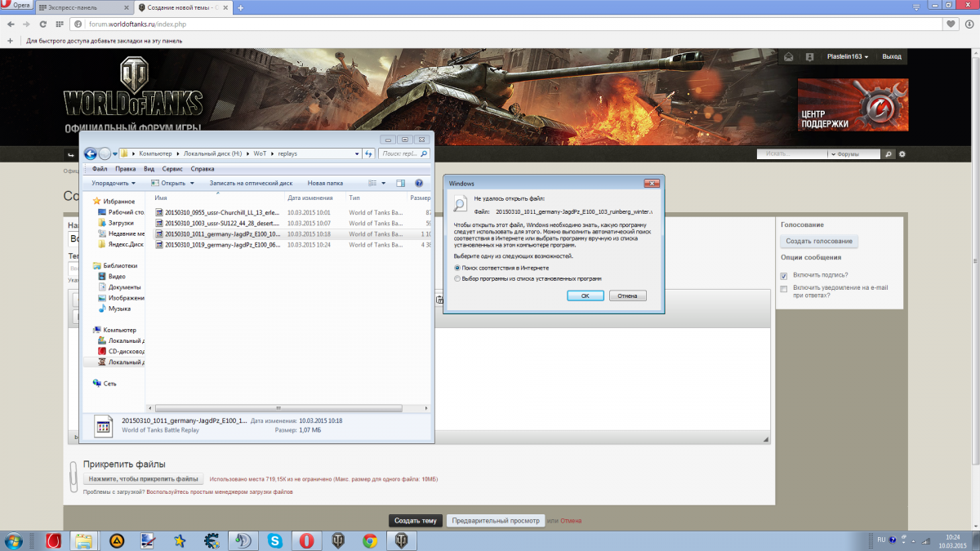Screen dimensions: 980x551
Task: Click the Explorer back arrow button
Action: [91, 153]
